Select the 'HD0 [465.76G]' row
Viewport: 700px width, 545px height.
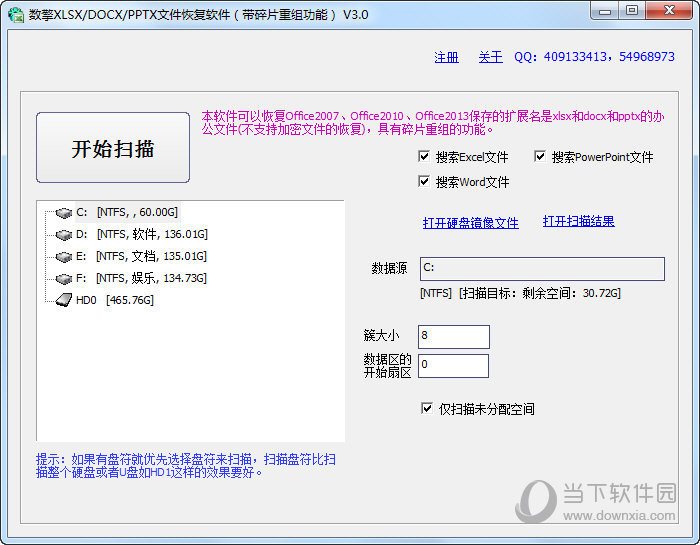[x=115, y=300]
